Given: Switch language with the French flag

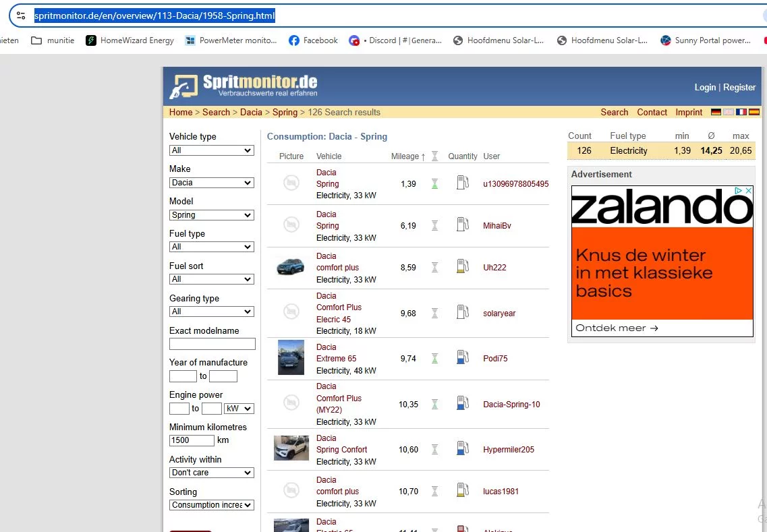Looking at the screenshot, I should tap(741, 113).
